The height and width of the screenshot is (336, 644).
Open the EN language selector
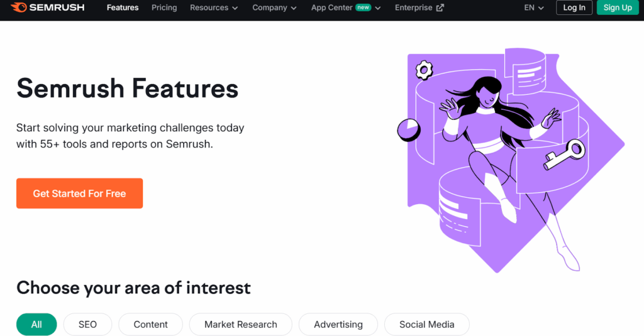click(x=534, y=8)
